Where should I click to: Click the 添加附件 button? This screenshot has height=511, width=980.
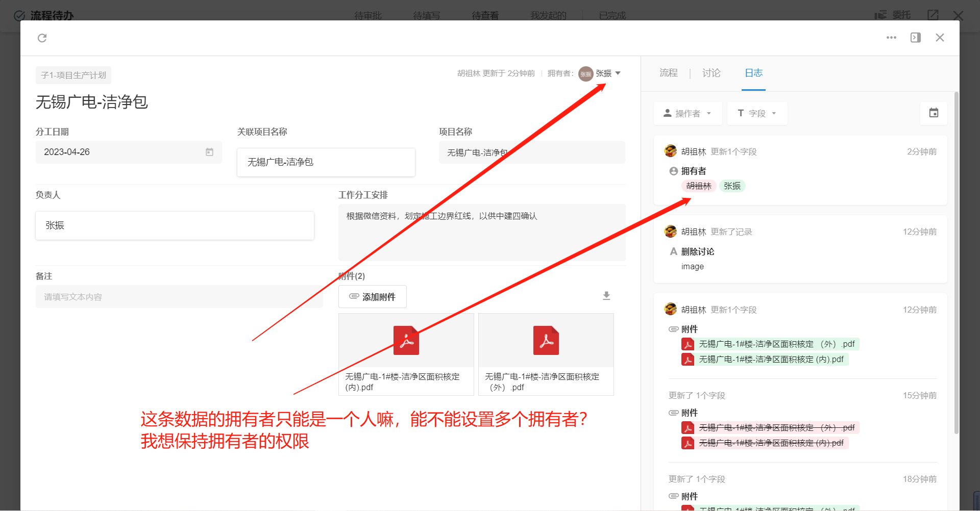(x=372, y=296)
